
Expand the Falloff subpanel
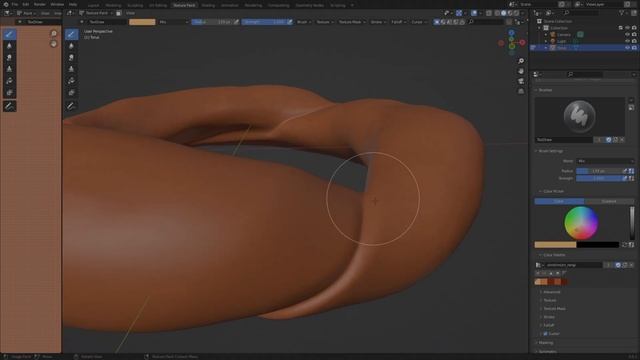tap(549, 325)
